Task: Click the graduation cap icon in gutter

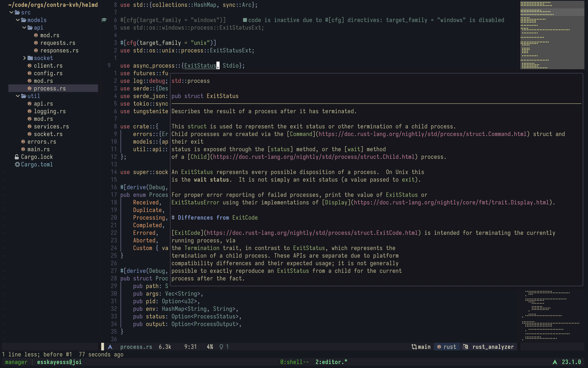Action: point(104,20)
